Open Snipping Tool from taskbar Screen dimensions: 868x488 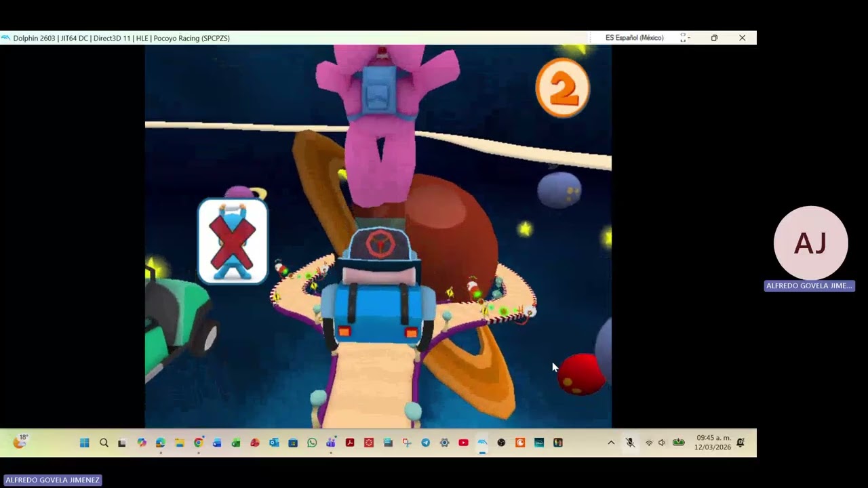pos(407,443)
